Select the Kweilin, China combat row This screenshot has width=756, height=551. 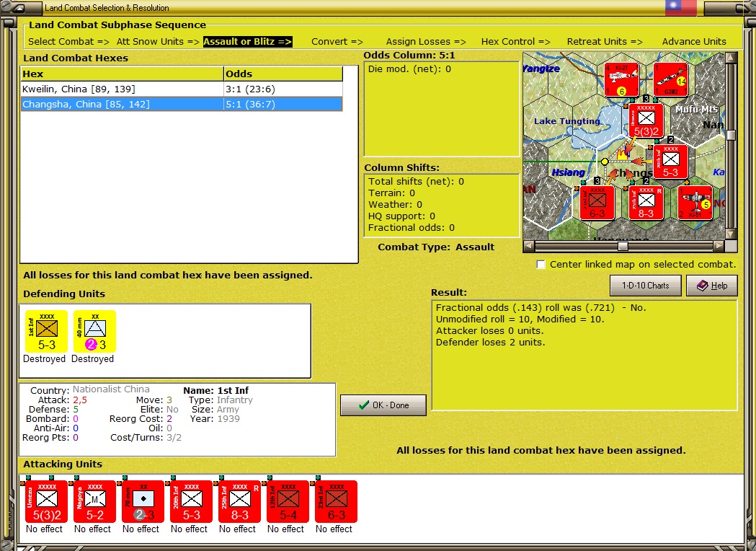(x=182, y=89)
